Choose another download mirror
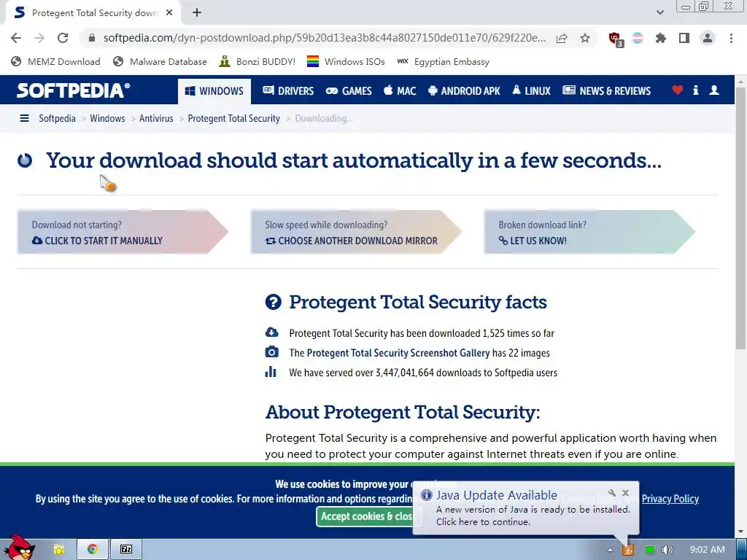 356,231
